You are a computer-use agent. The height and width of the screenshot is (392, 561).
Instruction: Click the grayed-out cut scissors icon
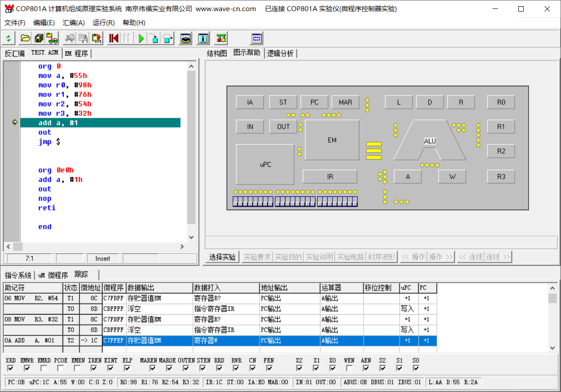click(x=70, y=38)
